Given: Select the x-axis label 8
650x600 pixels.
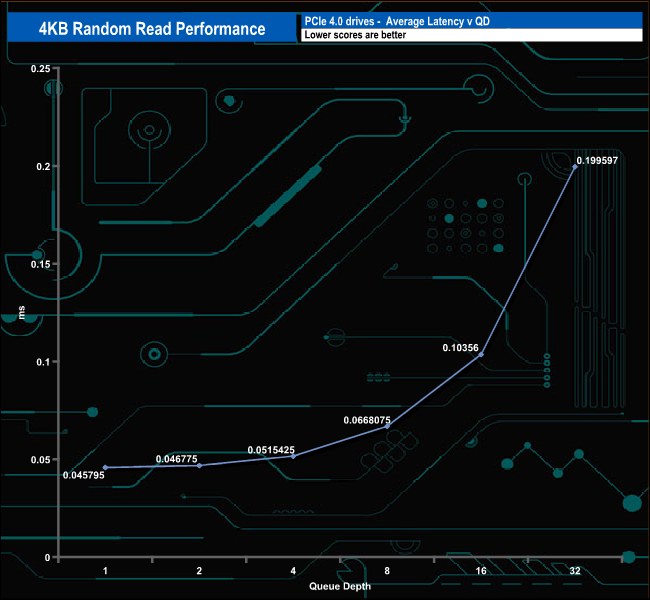Looking at the screenshot, I should click(x=387, y=571).
